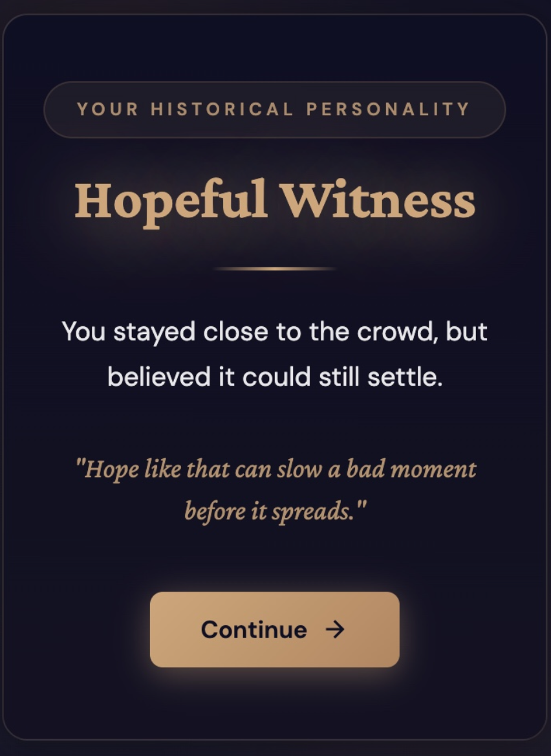Click the Your Historical Personality badge
The height and width of the screenshot is (756, 551).
click(x=274, y=109)
